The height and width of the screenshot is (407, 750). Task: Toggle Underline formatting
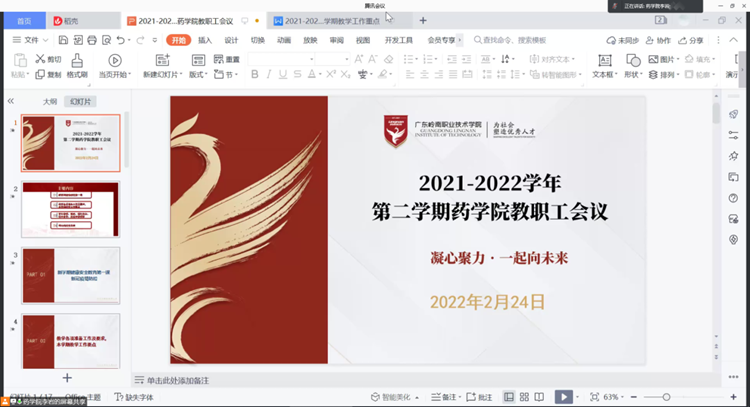tap(283, 74)
